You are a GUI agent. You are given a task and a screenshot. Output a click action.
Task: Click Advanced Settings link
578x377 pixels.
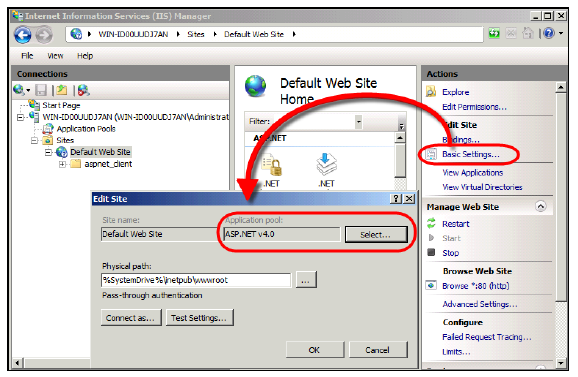coord(480,304)
